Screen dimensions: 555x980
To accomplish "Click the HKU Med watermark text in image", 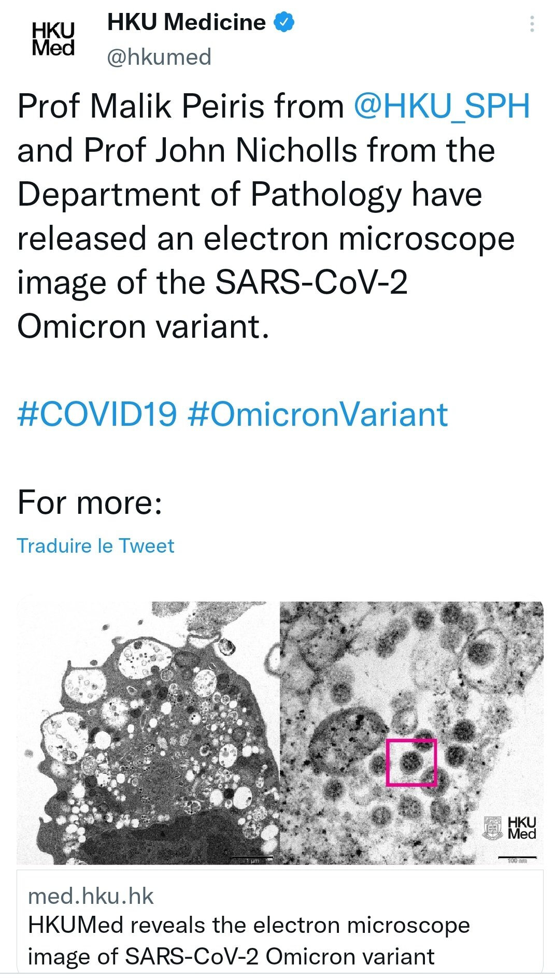I will click(521, 828).
